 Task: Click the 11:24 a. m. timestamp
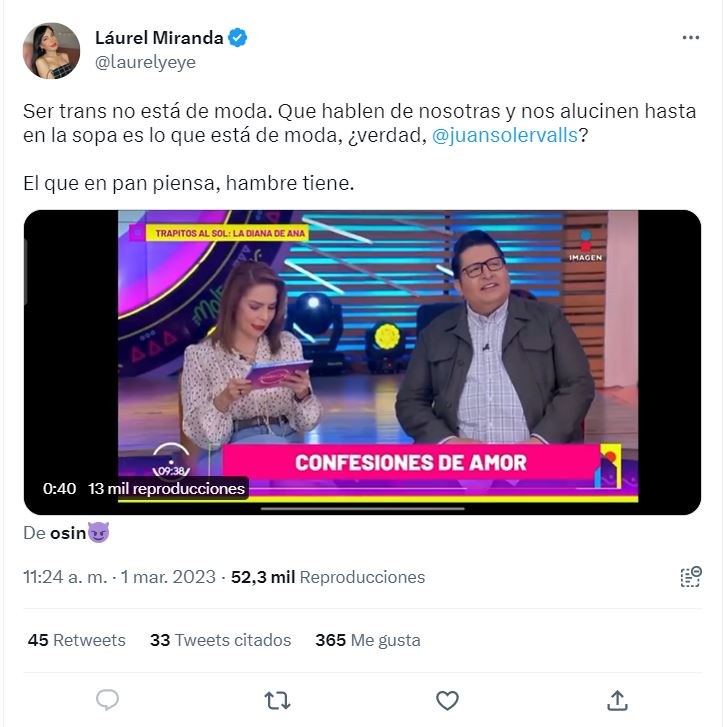[x=65, y=577]
